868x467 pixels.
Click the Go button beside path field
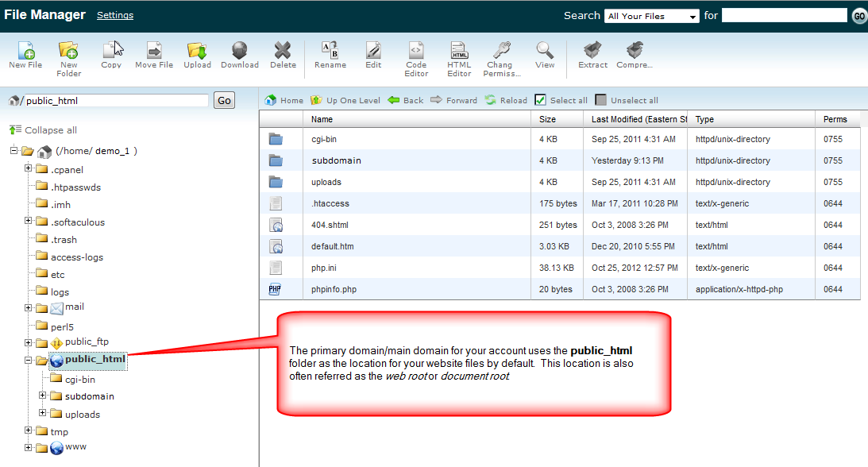[225, 100]
